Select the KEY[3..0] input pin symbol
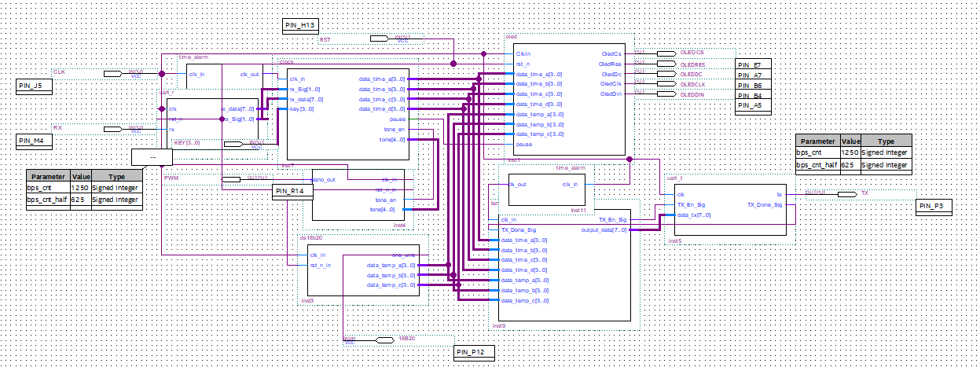980x367 pixels. coord(233,144)
